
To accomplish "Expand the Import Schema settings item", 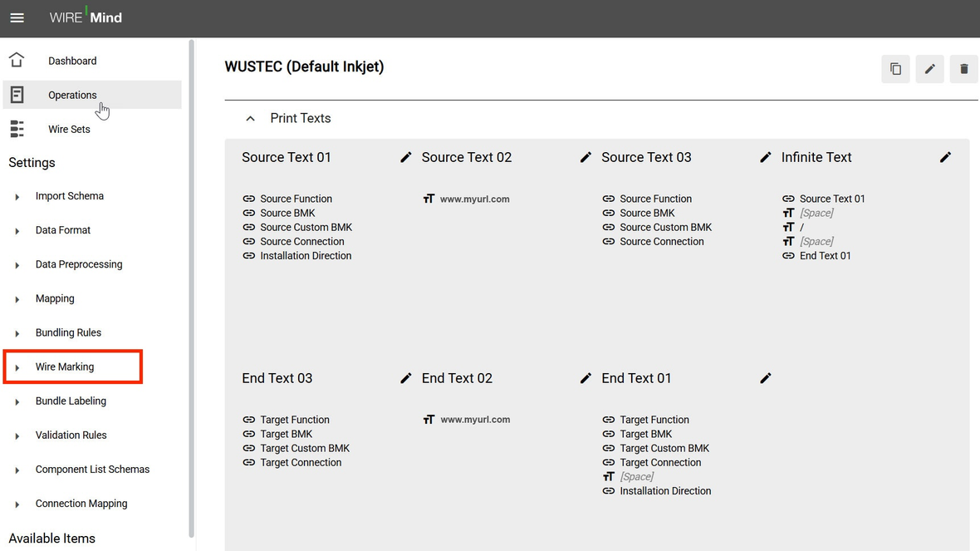I will [x=17, y=196].
